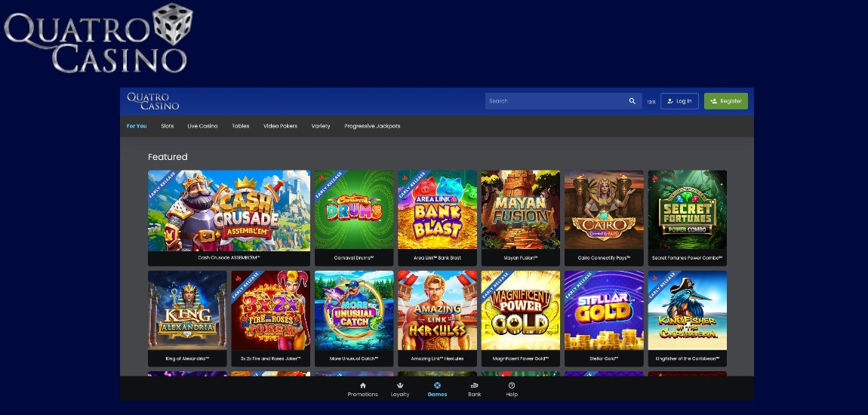Click the search magnifier icon
This screenshot has width=868, height=415.
[x=633, y=101]
